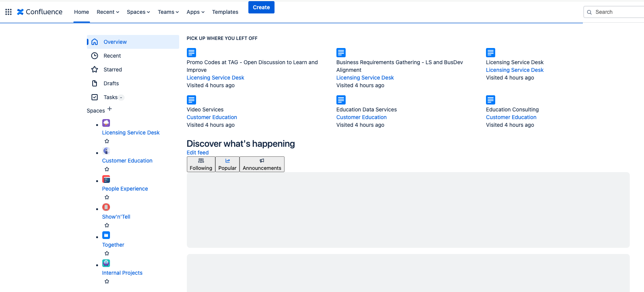This screenshot has width=644, height=292.
Task: Click the blue Create button
Action: coord(261,7)
